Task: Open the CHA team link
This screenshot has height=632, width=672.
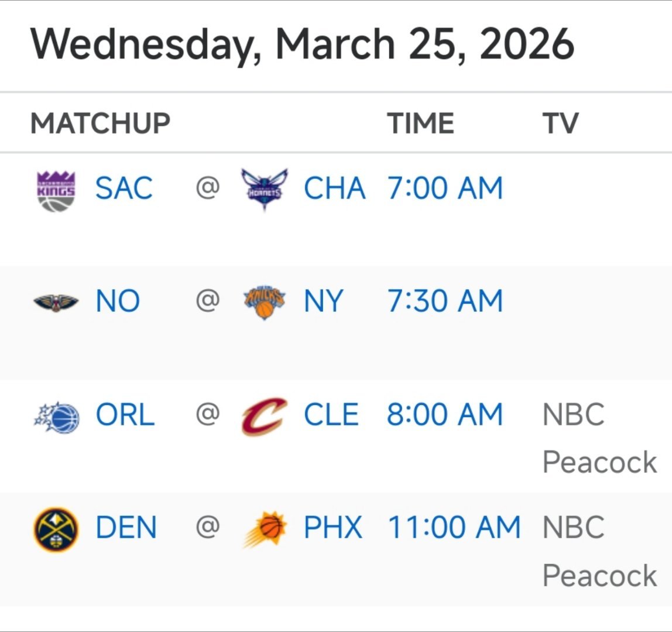Action: (334, 188)
